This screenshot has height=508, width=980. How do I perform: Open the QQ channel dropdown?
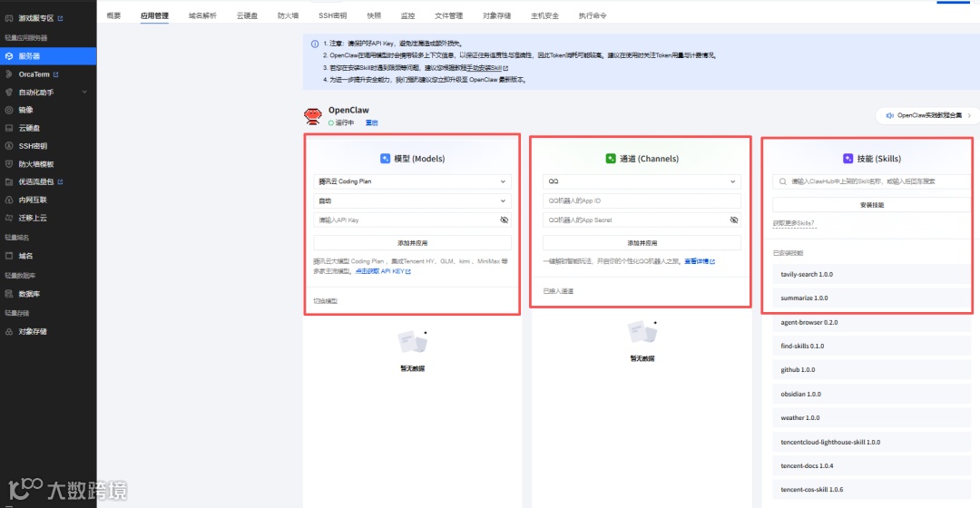tap(642, 181)
